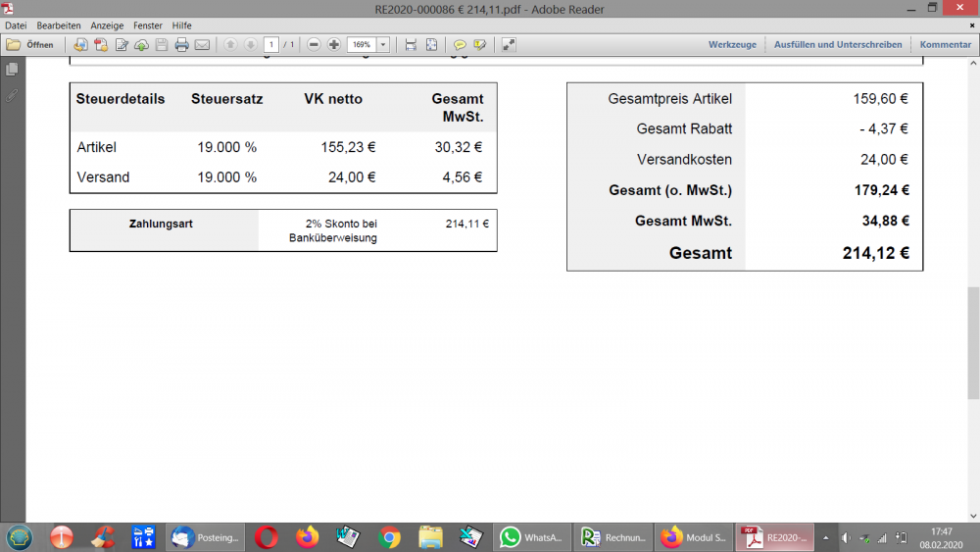Open the Kommentar pane

[x=945, y=44]
